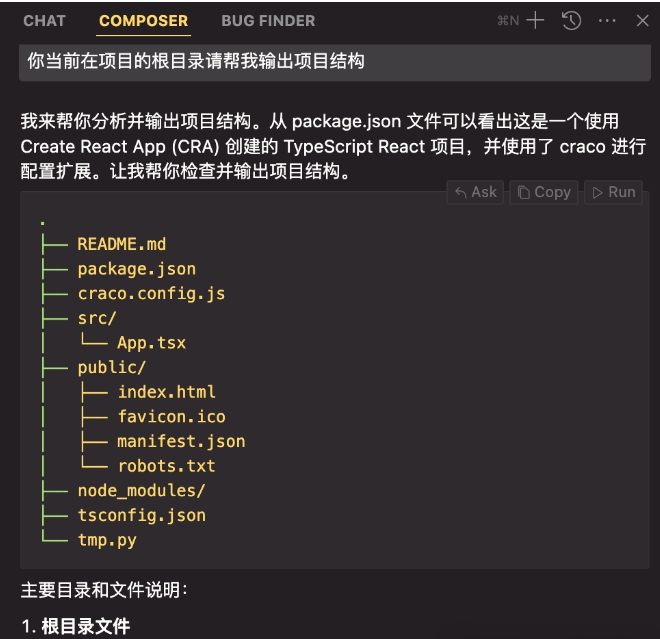The image size is (660, 639).
Task: Run the code block
Action: pyautogui.click(x=611, y=192)
